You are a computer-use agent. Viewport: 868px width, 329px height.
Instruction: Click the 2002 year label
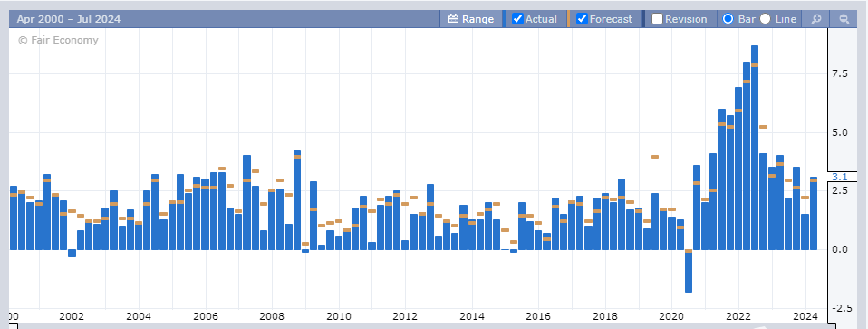(x=72, y=317)
